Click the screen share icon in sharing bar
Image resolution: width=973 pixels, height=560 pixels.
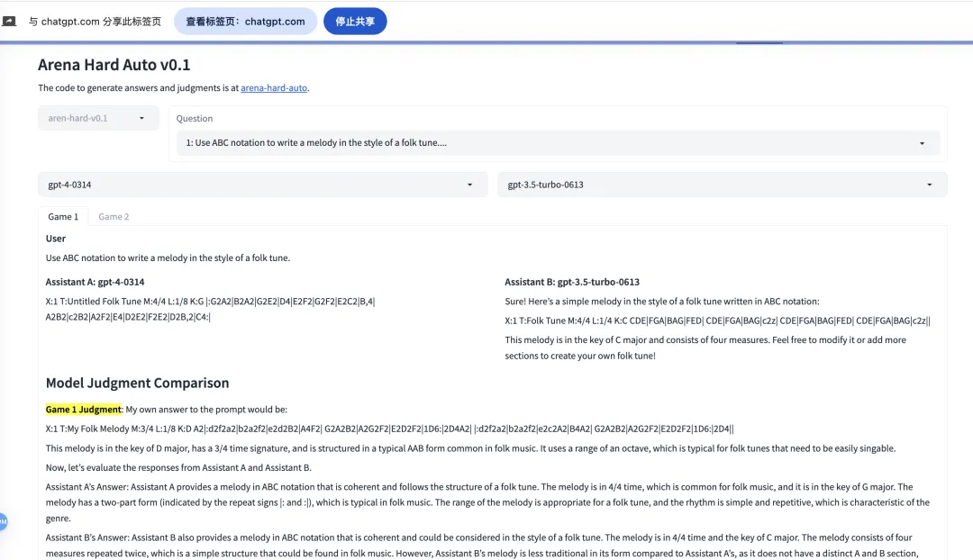[9, 21]
